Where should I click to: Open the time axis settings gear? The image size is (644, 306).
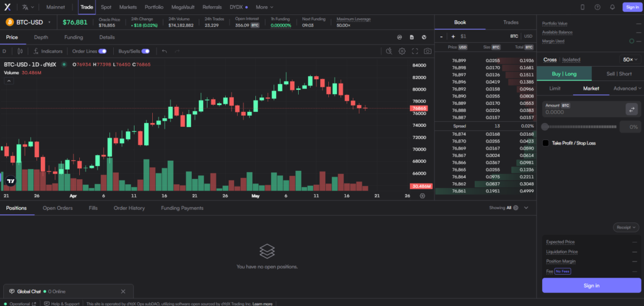click(x=422, y=195)
